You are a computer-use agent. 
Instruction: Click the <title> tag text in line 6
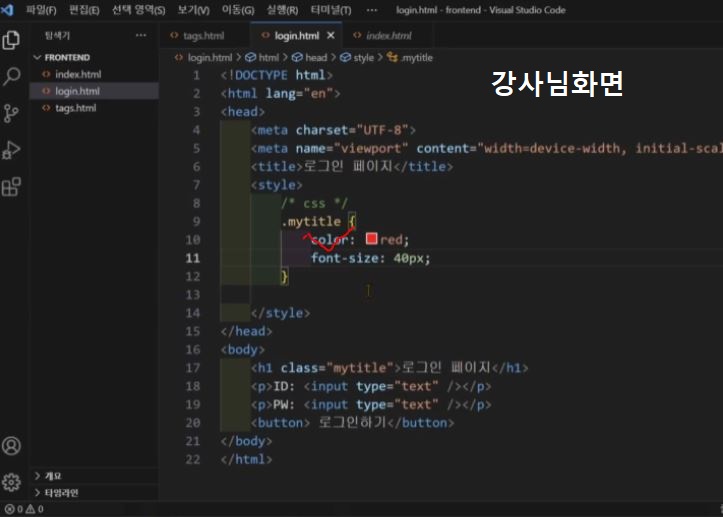[x=277, y=166]
